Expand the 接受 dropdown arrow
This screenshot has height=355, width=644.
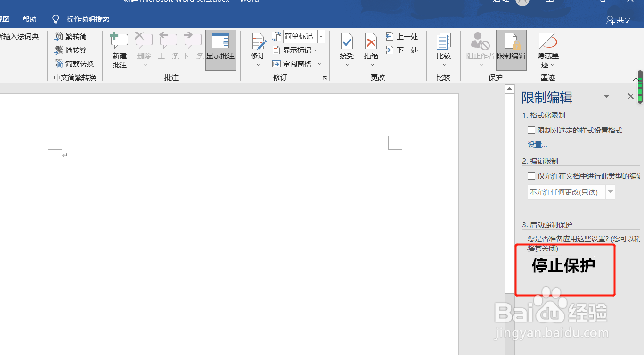tap(347, 65)
